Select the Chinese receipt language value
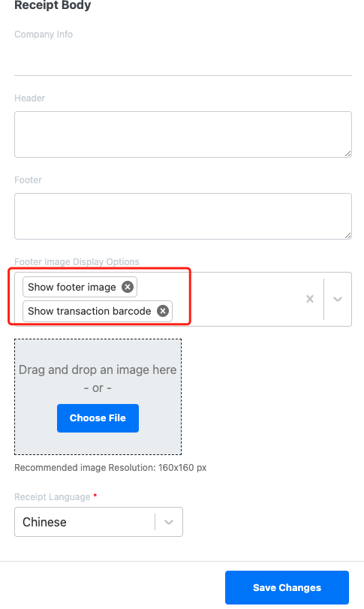The height and width of the screenshot is (609, 364). coord(44,522)
